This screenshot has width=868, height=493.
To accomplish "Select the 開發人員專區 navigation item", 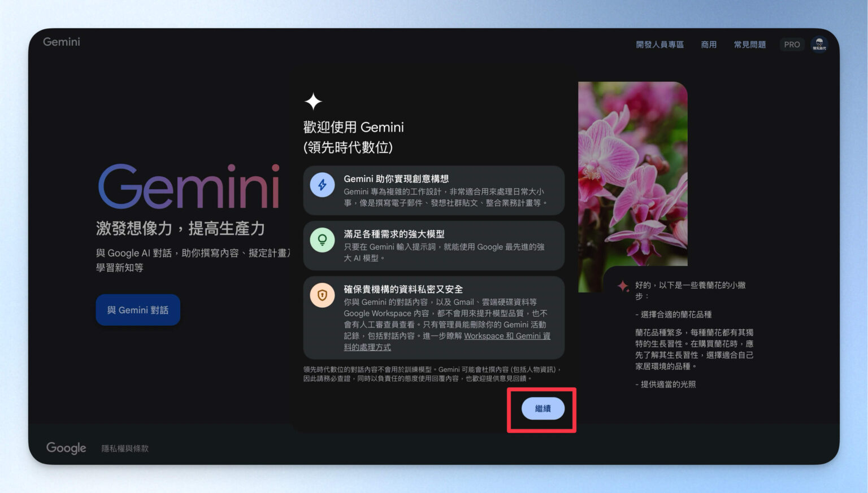I will tap(659, 44).
